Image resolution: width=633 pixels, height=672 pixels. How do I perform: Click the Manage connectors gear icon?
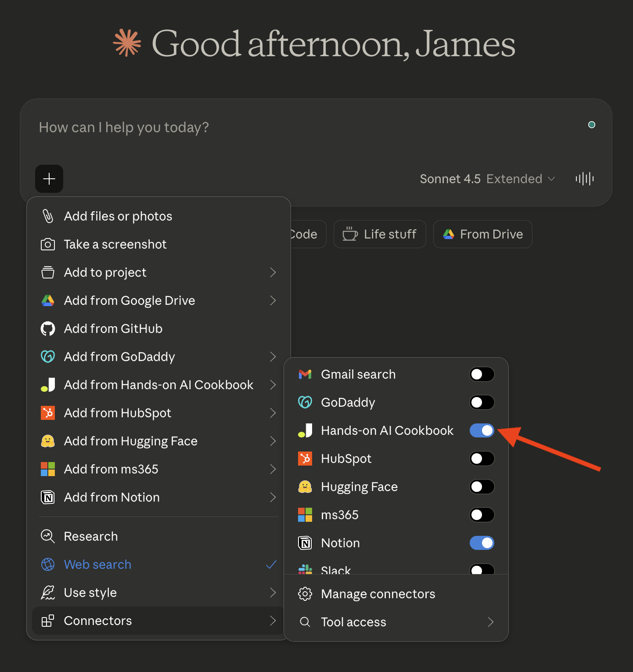305,594
